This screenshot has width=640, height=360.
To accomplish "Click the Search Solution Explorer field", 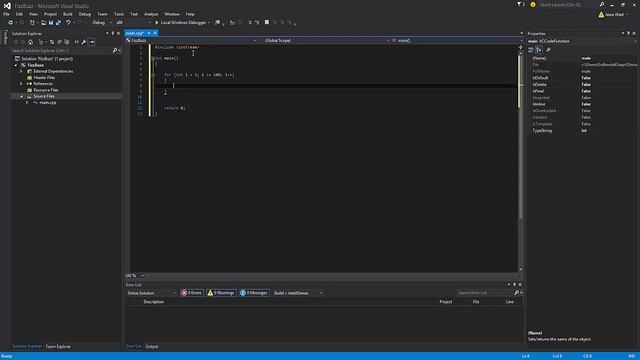I will click(x=61, y=51).
